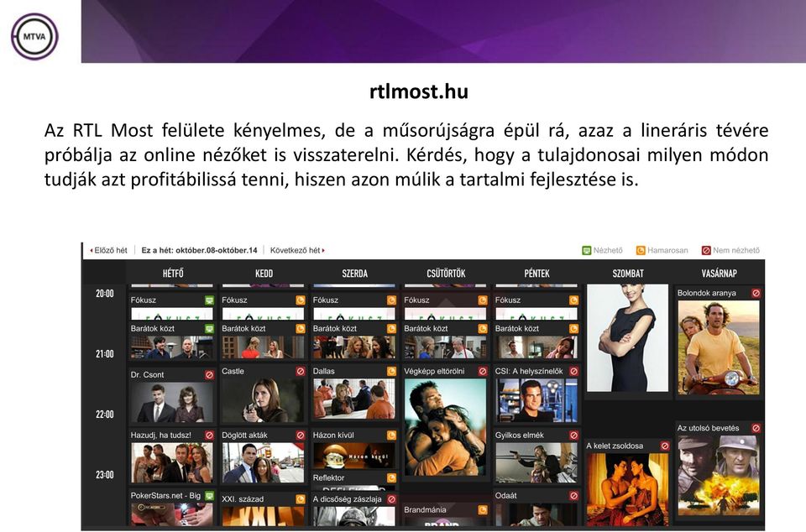
Task: Go to Előző hét previous week link
Action: [x=108, y=250]
